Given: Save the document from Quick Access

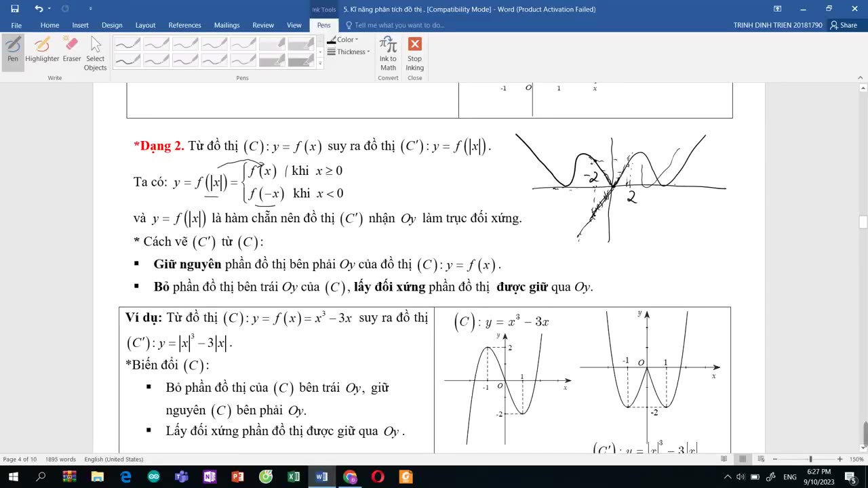Looking at the screenshot, I should [15, 9].
